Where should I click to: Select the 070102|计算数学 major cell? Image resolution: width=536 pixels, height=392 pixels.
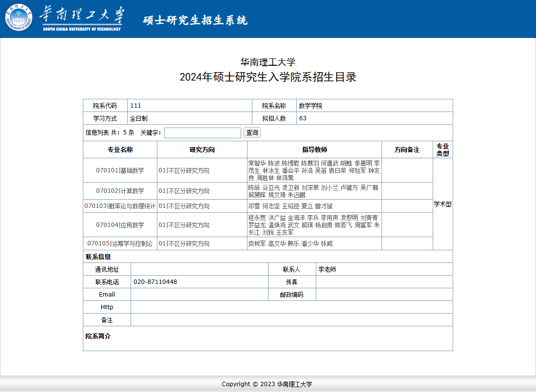[x=120, y=191]
